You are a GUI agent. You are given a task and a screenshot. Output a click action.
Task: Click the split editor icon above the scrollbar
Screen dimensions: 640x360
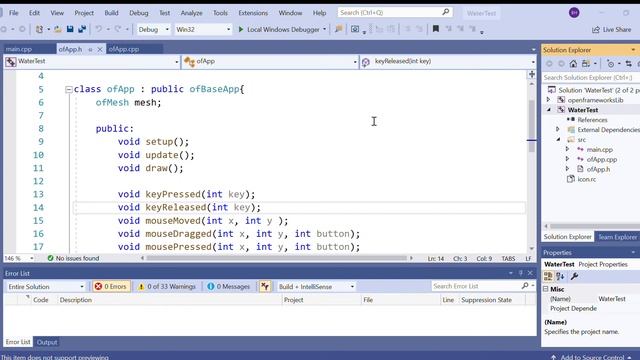pyautogui.click(x=532, y=74)
